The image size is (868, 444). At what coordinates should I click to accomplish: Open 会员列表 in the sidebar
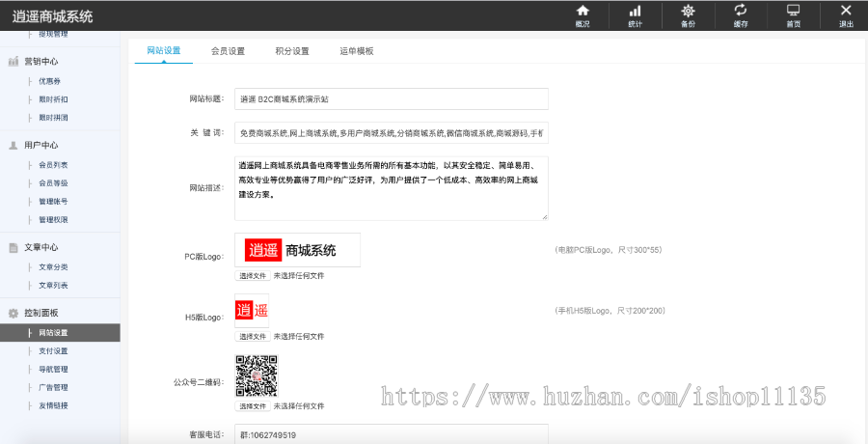tap(53, 165)
